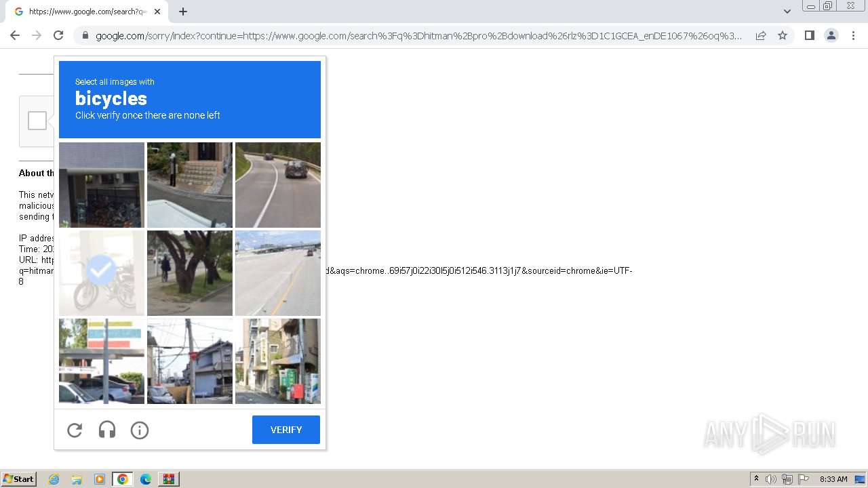Open Action Center flag icon
Image resolution: width=868 pixels, height=488 pixels.
[x=804, y=479]
